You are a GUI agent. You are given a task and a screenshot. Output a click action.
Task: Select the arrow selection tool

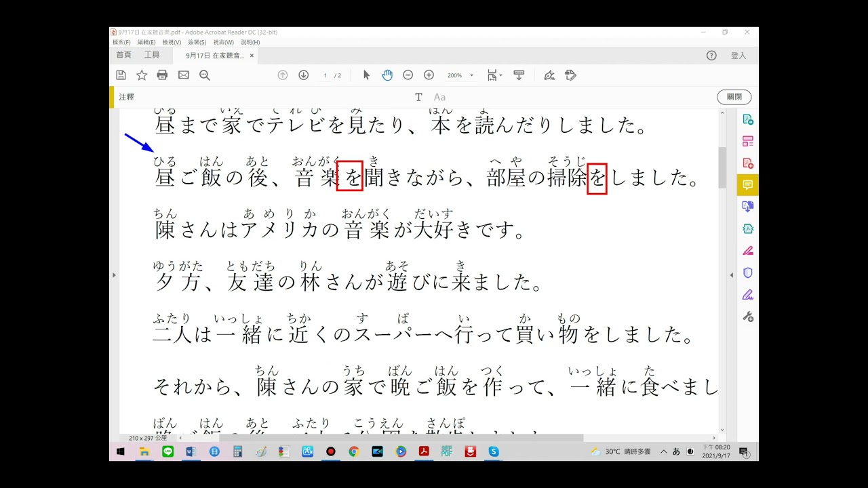coord(366,75)
